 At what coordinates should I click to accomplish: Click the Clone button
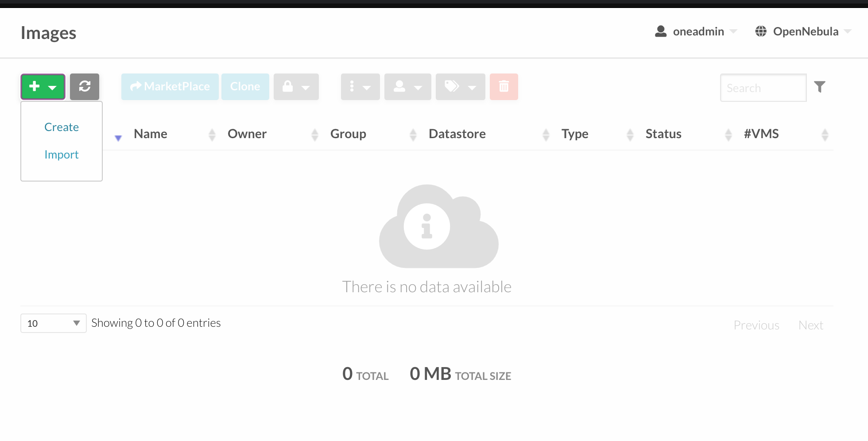pos(245,87)
